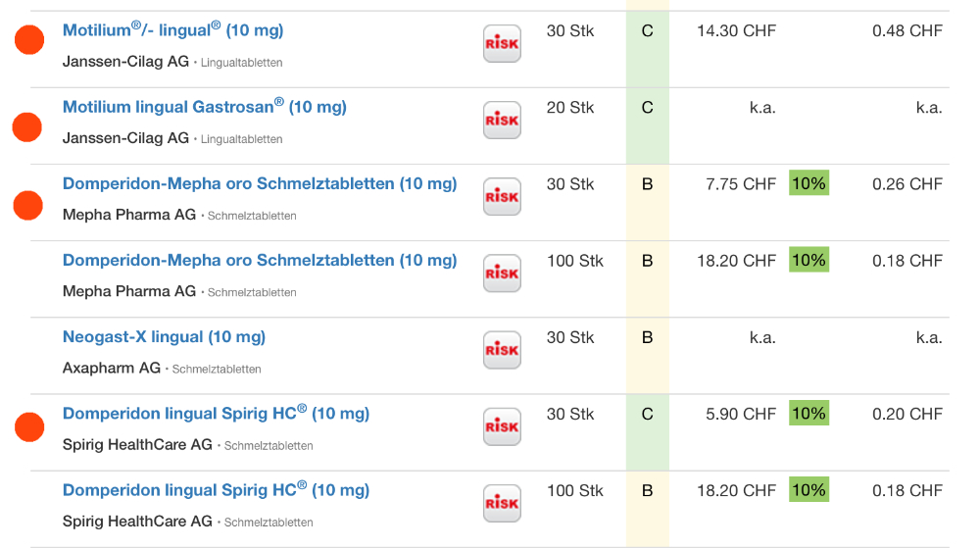Show RISK details for Domperidon-Mepha 100 Stk
Screen dimensions: 980x548
(502, 274)
